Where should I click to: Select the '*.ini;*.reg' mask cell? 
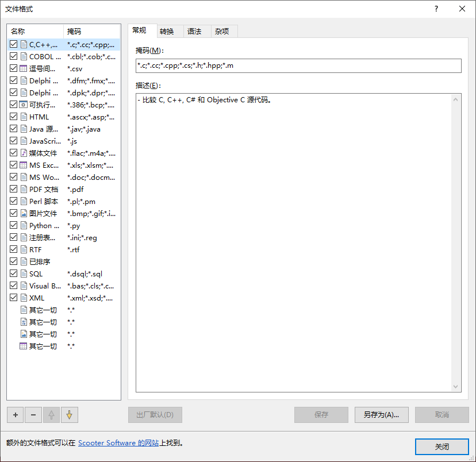pyautogui.click(x=82, y=238)
